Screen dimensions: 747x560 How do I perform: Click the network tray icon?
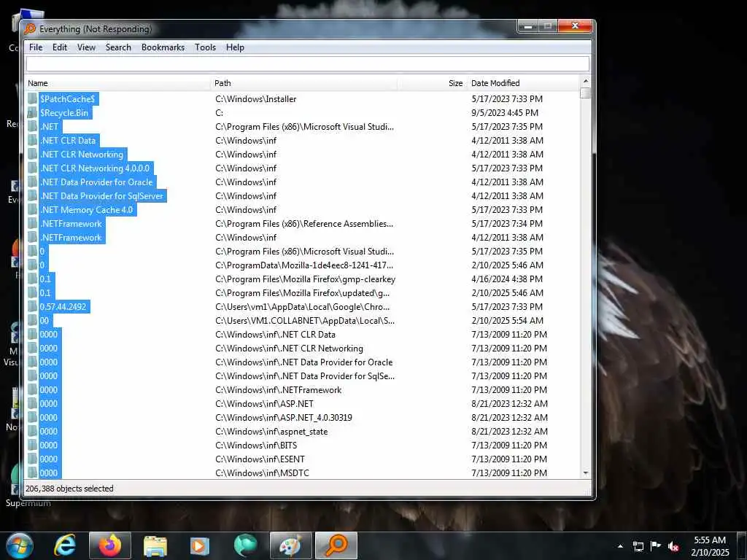point(638,546)
